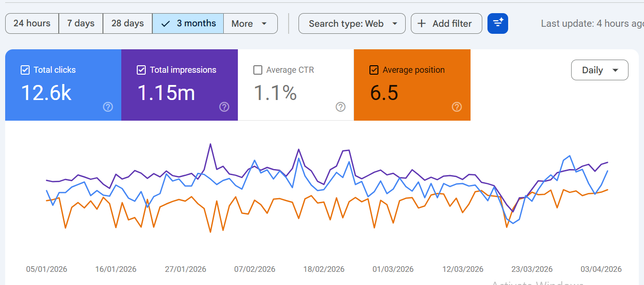Uncheck the Total impressions checkbox
This screenshot has height=285, width=644.
141,70
